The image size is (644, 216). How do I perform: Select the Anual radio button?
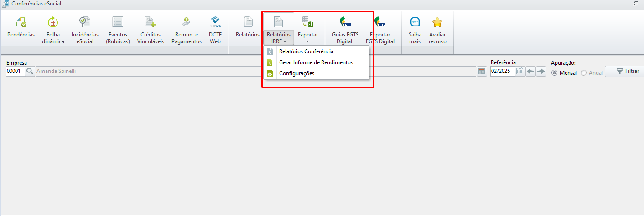pyautogui.click(x=583, y=72)
